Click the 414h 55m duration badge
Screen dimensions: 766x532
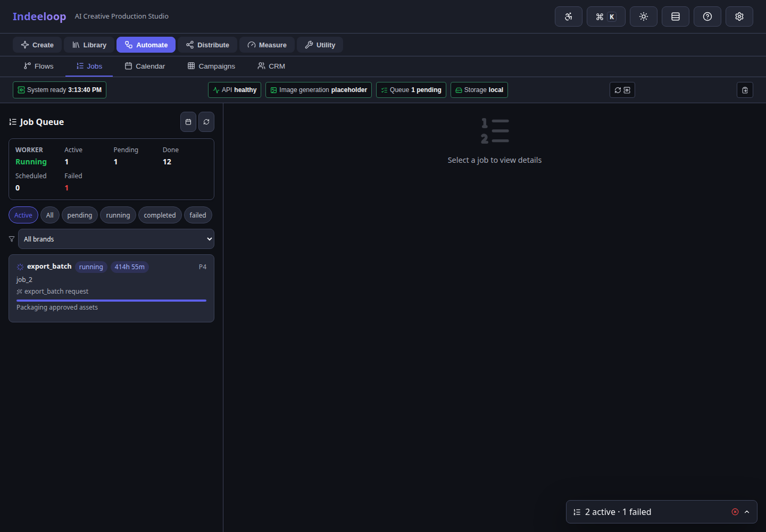tap(130, 267)
